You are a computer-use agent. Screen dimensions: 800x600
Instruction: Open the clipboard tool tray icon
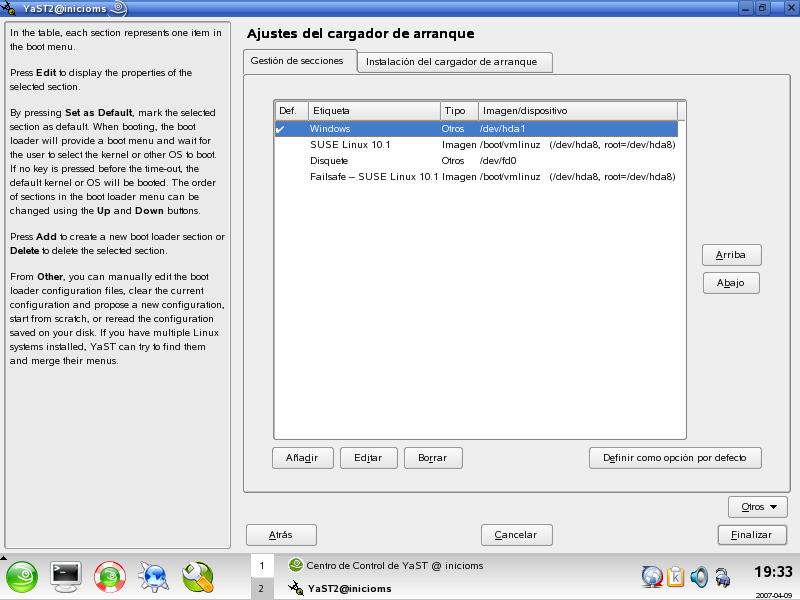coord(676,576)
